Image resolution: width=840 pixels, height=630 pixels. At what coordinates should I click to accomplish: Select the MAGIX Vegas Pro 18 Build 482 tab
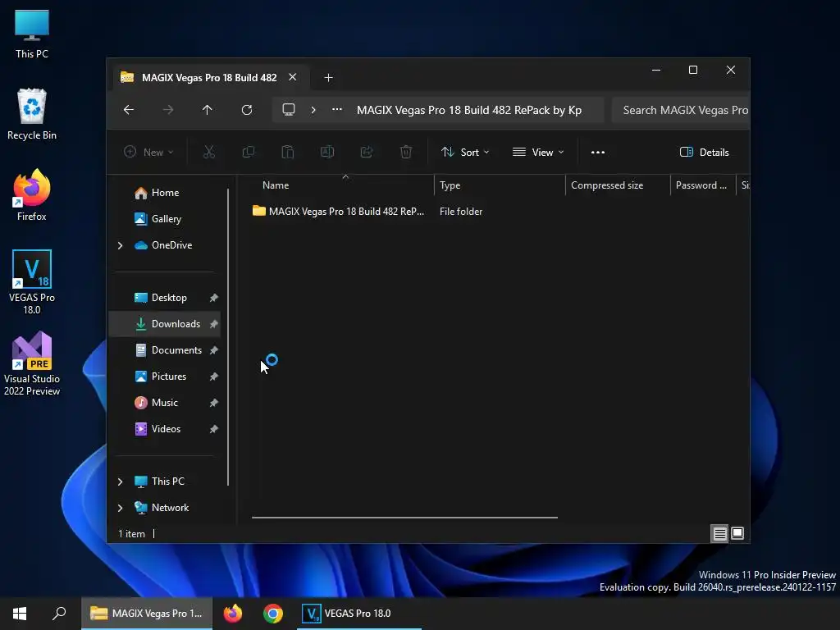click(x=209, y=78)
